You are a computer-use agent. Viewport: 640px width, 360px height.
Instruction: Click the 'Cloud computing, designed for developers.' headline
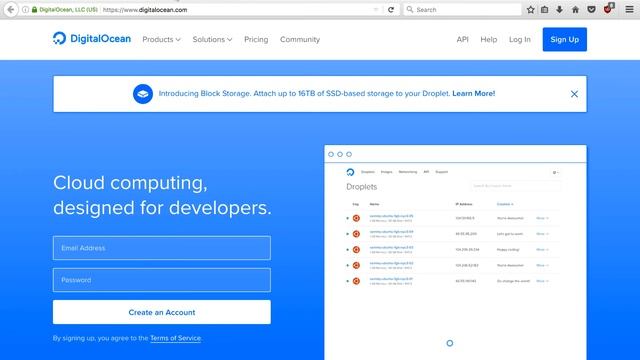[162, 195]
